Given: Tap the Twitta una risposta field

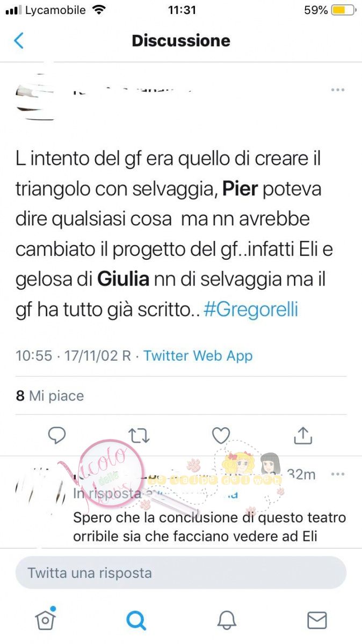Looking at the screenshot, I should (181, 573).
